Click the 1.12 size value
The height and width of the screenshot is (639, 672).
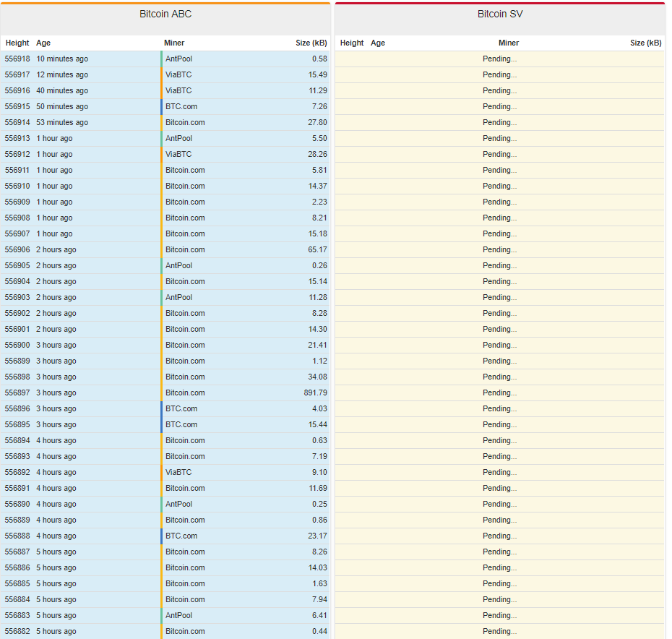(319, 361)
